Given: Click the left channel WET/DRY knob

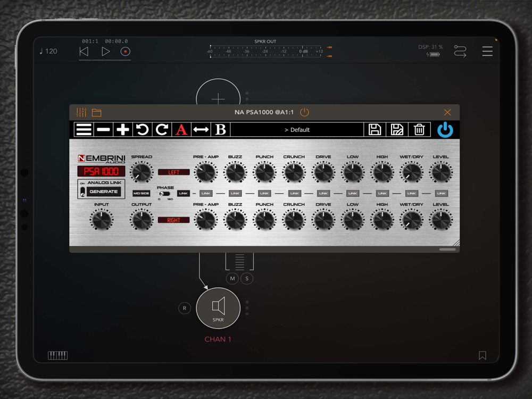Looking at the screenshot, I should click(x=412, y=172).
